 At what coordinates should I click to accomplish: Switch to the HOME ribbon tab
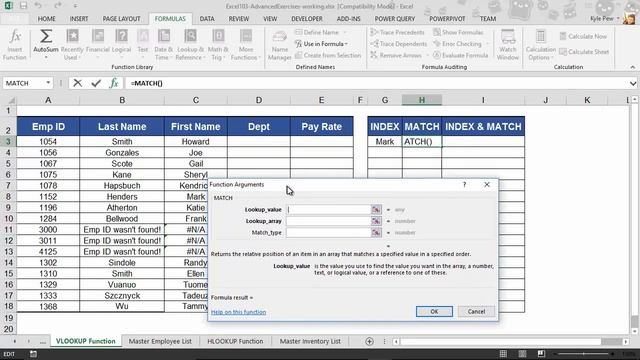pyautogui.click(x=47, y=19)
